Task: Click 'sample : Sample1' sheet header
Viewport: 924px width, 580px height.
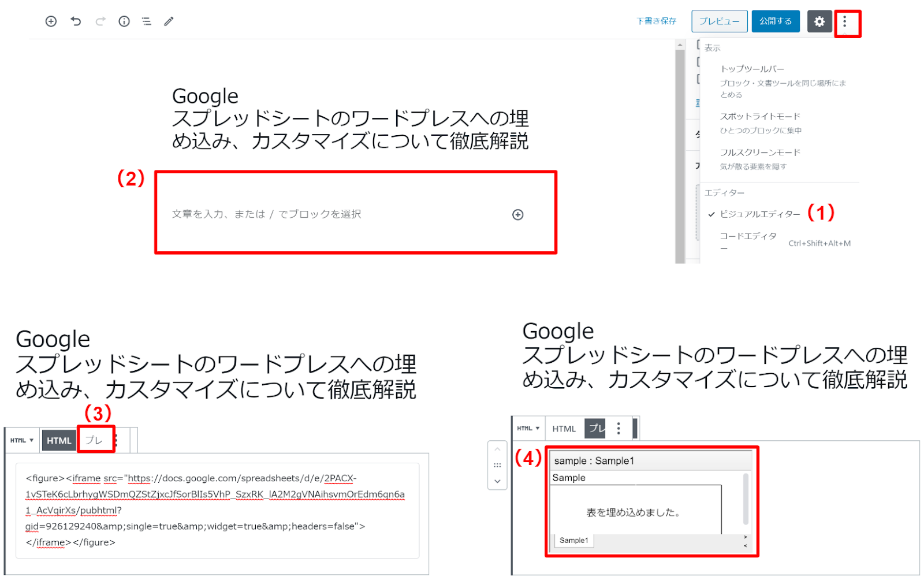Action: pos(594,461)
